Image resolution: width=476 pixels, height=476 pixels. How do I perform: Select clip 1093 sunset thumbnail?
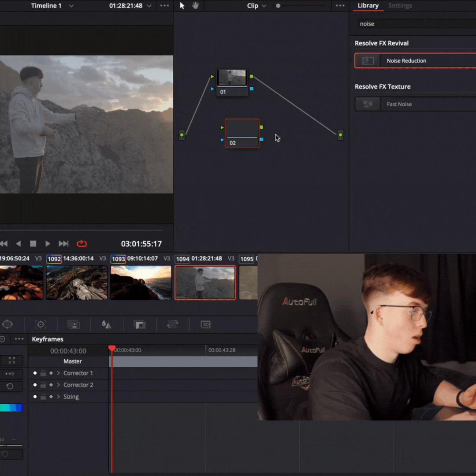pos(141,283)
